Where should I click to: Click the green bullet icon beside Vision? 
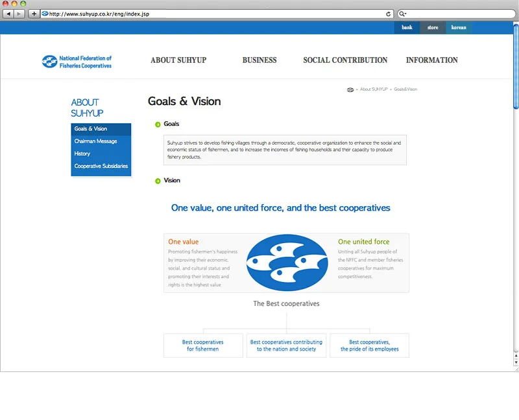158,181
